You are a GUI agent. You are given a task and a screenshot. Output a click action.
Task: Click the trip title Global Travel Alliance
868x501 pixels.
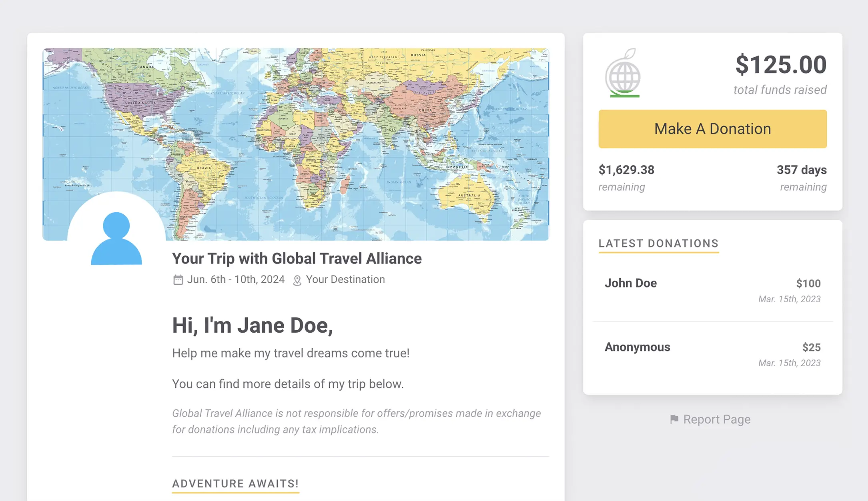click(297, 258)
